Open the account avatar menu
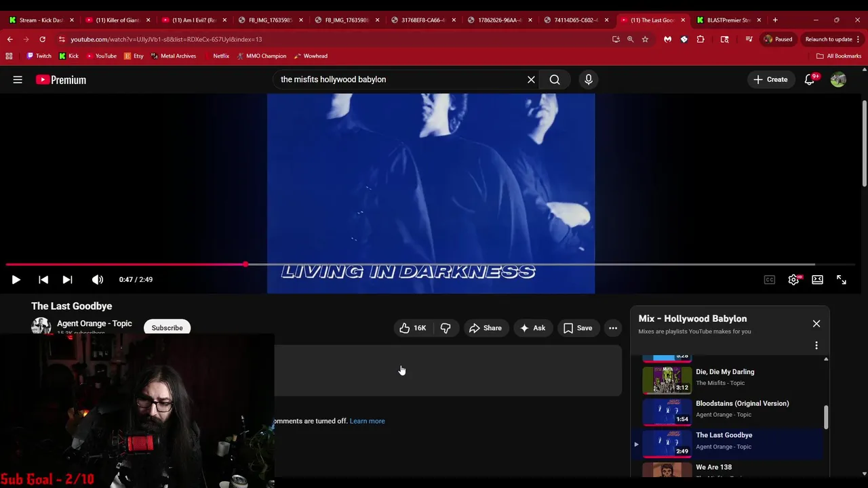Screen dimensions: 868x488 pos(838,80)
